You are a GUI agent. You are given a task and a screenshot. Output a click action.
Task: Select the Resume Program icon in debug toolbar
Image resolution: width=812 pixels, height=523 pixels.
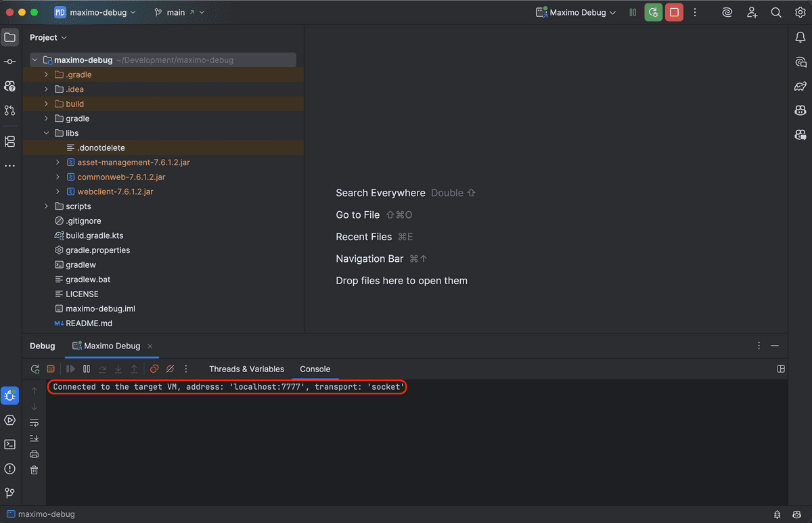70,369
